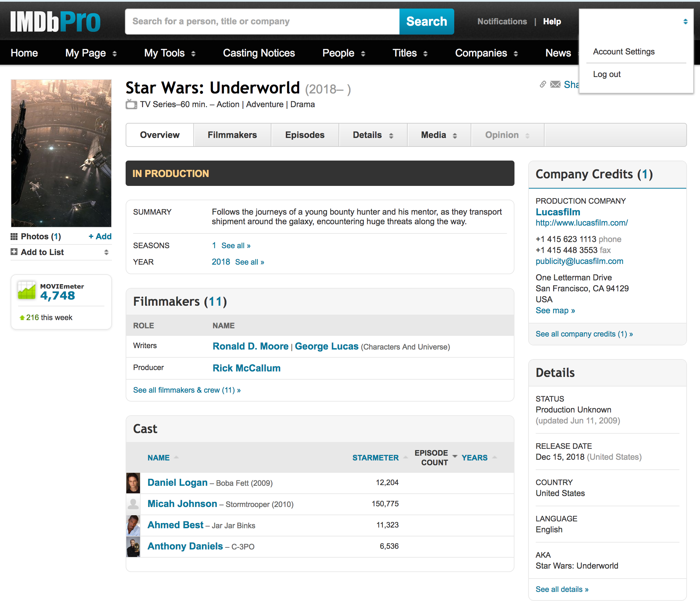Click the season 1 link
Screen dimensions: 700x608
[x=214, y=245]
